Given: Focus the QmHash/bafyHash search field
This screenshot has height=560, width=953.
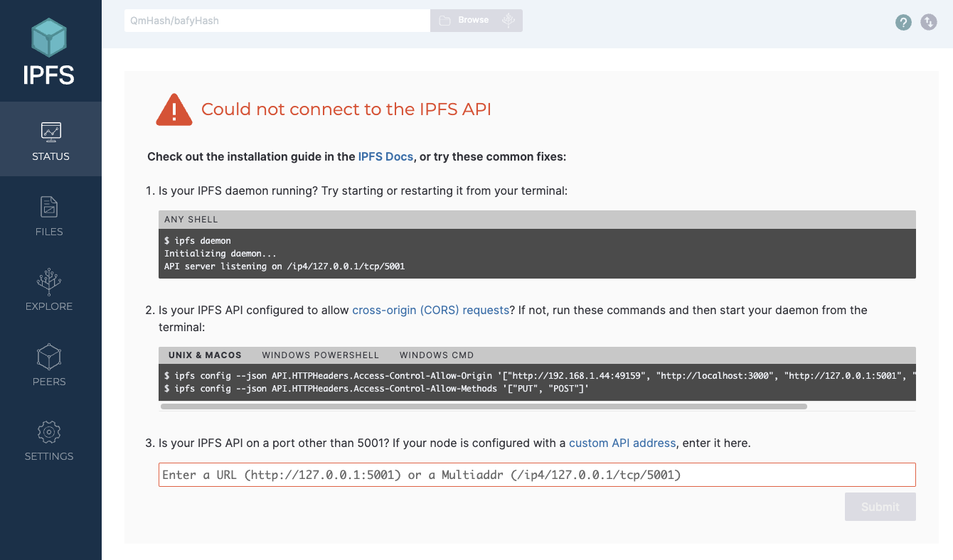Looking at the screenshot, I should [277, 21].
